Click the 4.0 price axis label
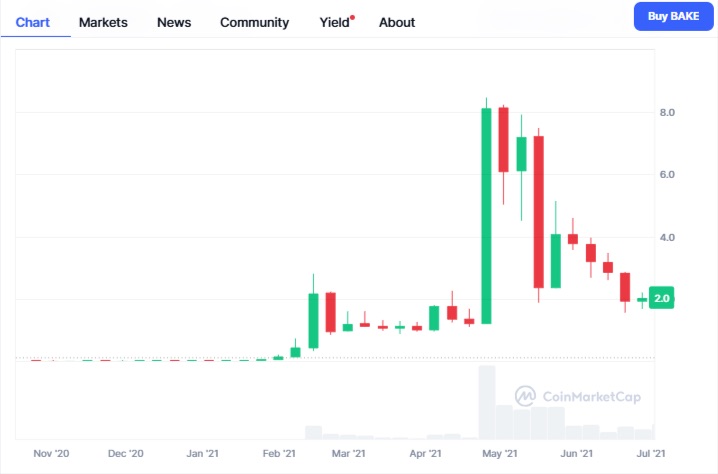718x474 pixels. (667, 238)
